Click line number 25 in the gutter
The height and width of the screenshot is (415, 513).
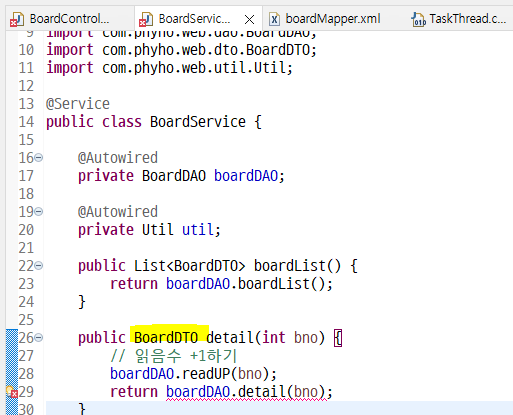[x=26, y=320]
